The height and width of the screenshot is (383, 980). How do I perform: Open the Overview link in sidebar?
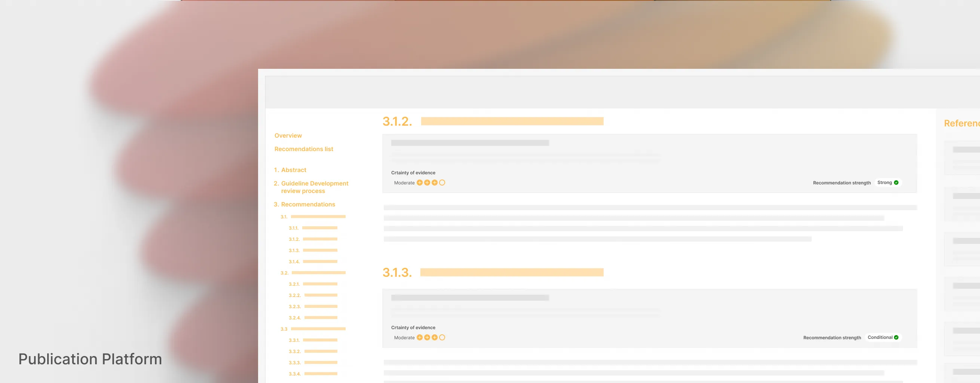pyautogui.click(x=288, y=135)
